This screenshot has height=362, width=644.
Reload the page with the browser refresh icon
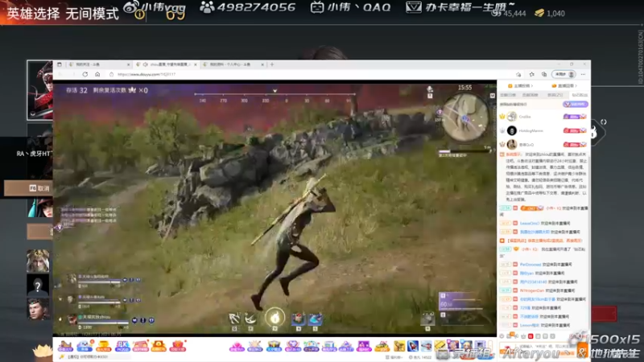[x=85, y=74]
